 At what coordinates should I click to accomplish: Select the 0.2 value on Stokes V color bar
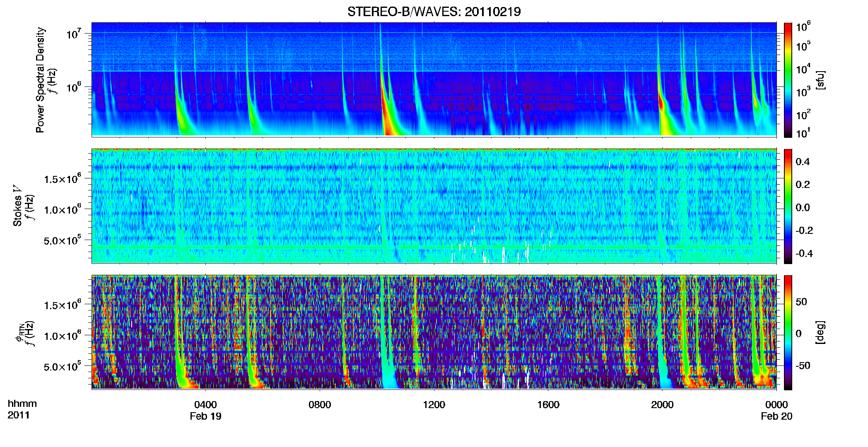803,184
